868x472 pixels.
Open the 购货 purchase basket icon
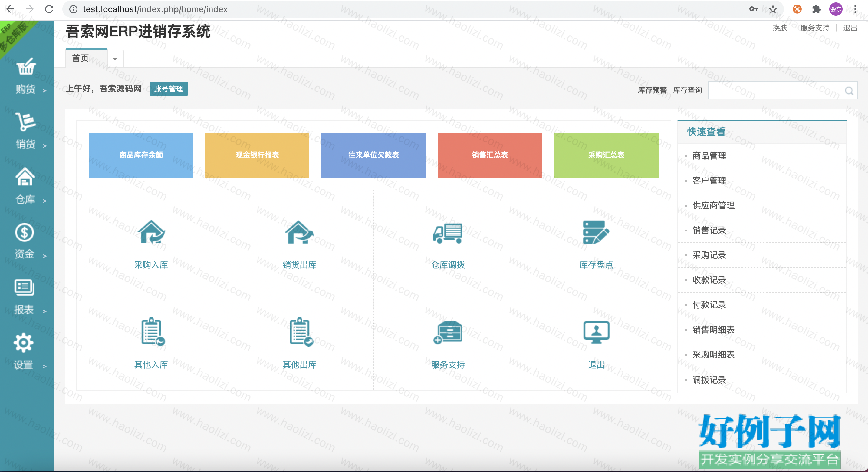(26, 66)
